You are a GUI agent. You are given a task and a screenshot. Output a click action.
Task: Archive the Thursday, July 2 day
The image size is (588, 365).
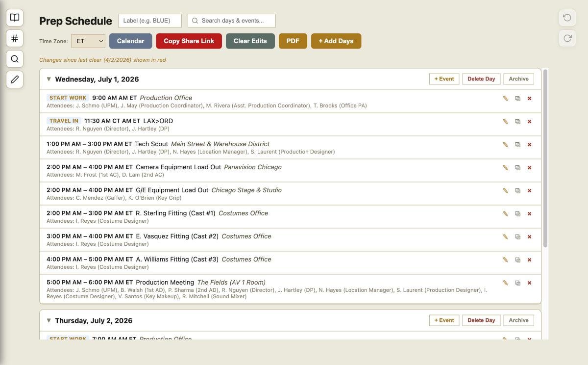click(x=518, y=320)
